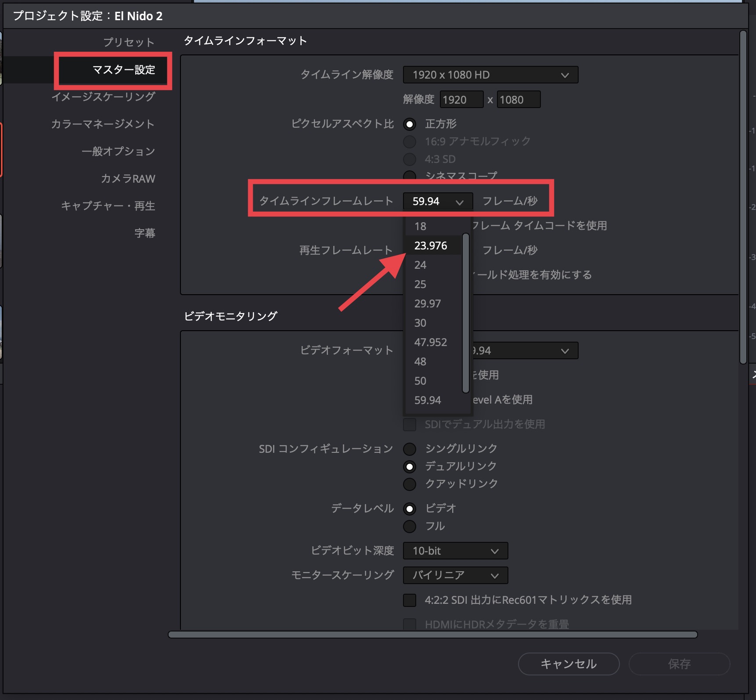Click the プロジェクト設定：El Nido 2 title
Screen dimensions: 756x700
tap(88, 16)
